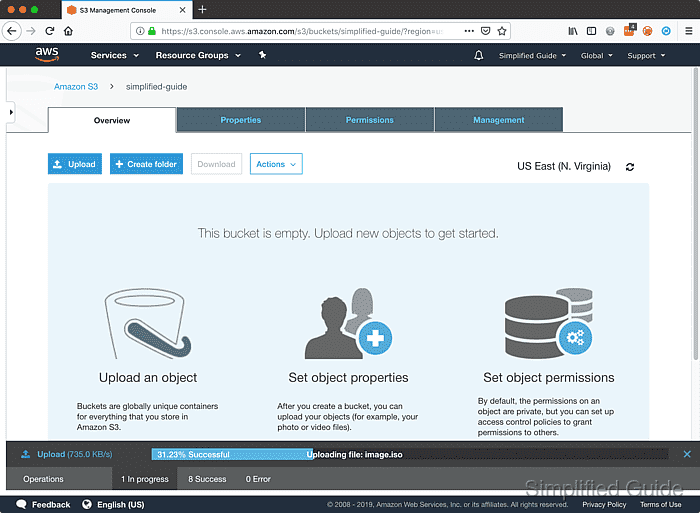
Task: Click the Upload an object bucket illustration
Action: pos(148,323)
